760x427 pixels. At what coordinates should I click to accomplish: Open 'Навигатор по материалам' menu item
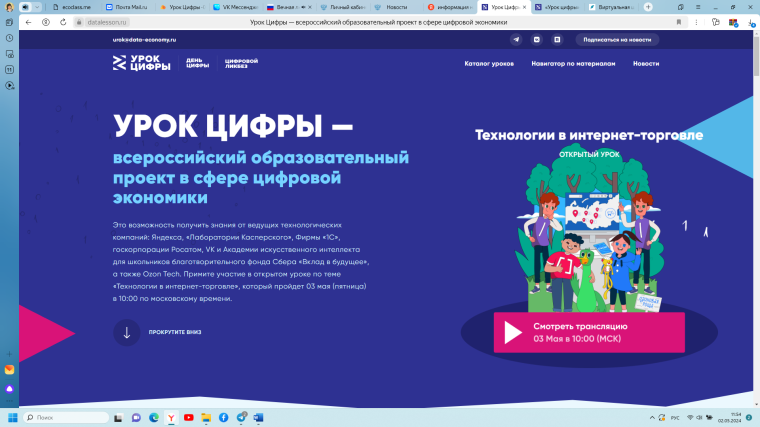click(573, 63)
